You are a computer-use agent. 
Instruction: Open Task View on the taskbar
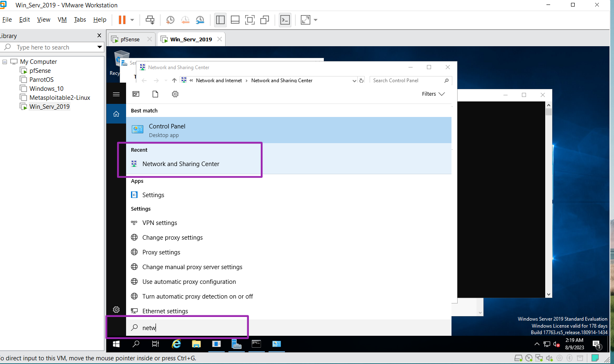coord(156,344)
